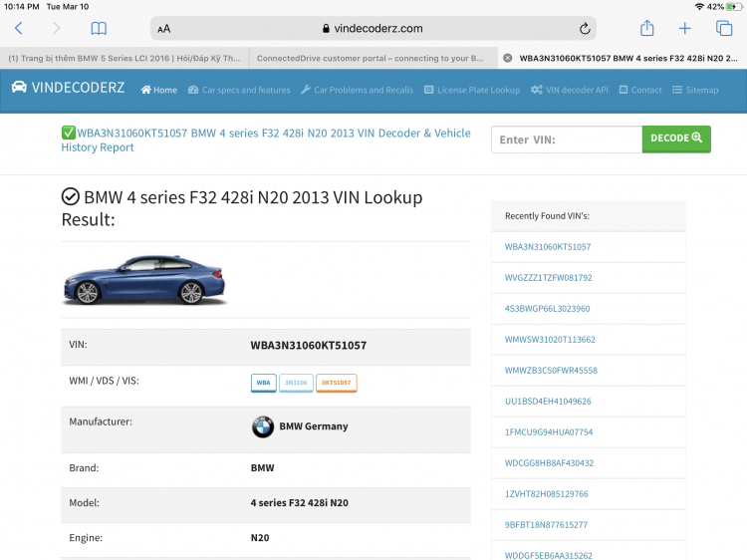Tap the 10:14 PM clock
The height and width of the screenshot is (560, 747).
22,7
